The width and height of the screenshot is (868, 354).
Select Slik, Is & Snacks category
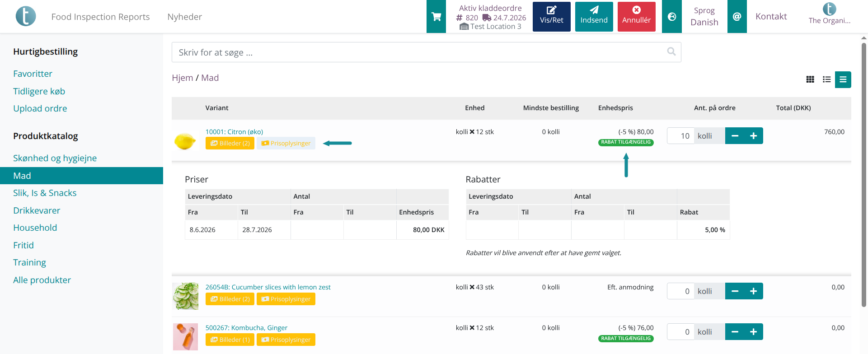45,193
